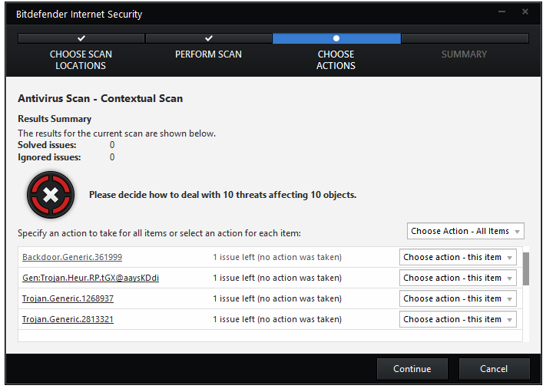Click the Choose Scan Locations checkmark icon
The width and height of the screenshot is (556, 392).
tap(81, 38)
